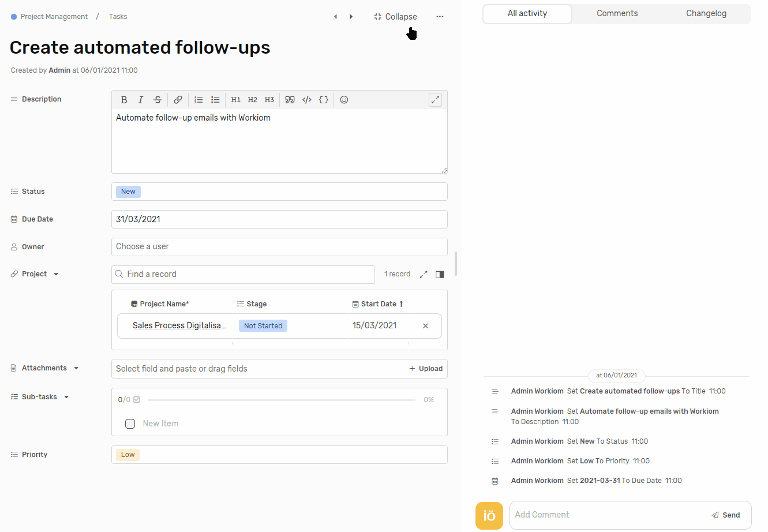Click the Collapse button
768x532 pixels.
(x=395, y=17)
